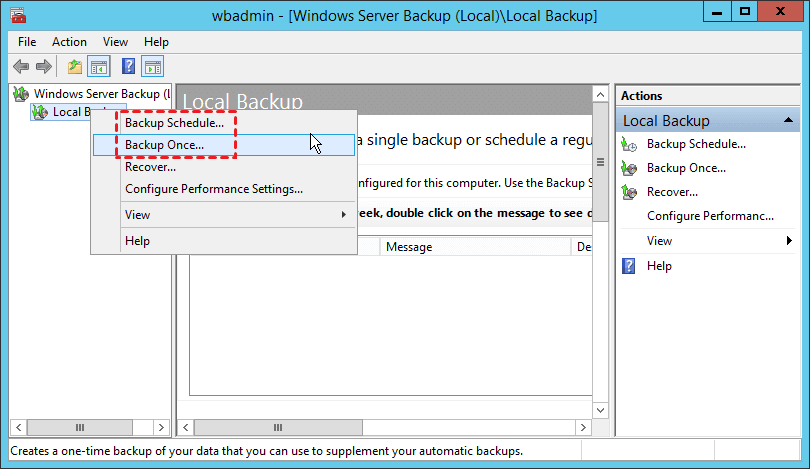This screenshot has width=810, height=469.
Task: Click the Forward arrow toolbar icon
Action: pyautogui.click(x=44, y=67)
